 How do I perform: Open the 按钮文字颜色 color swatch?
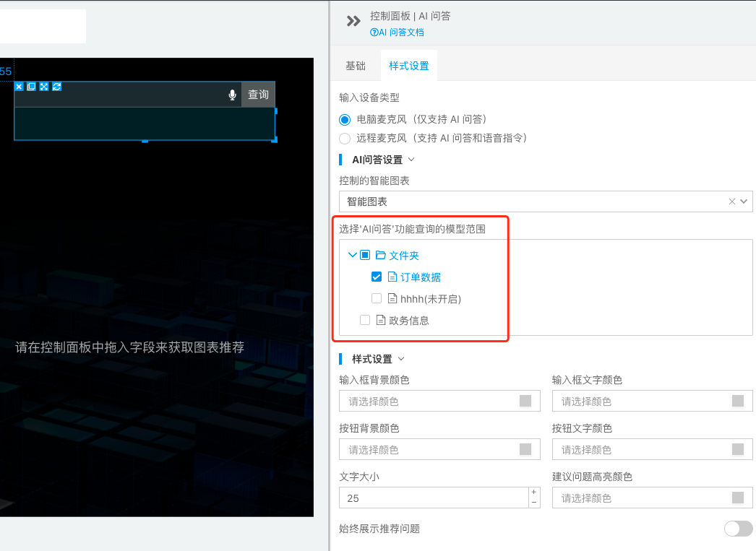tap(738, 449)
